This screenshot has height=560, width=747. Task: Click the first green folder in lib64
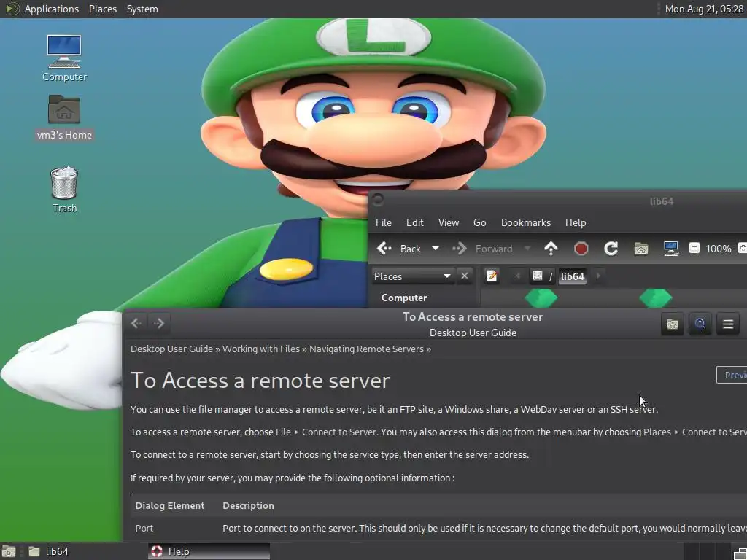(x=541, y=298)
